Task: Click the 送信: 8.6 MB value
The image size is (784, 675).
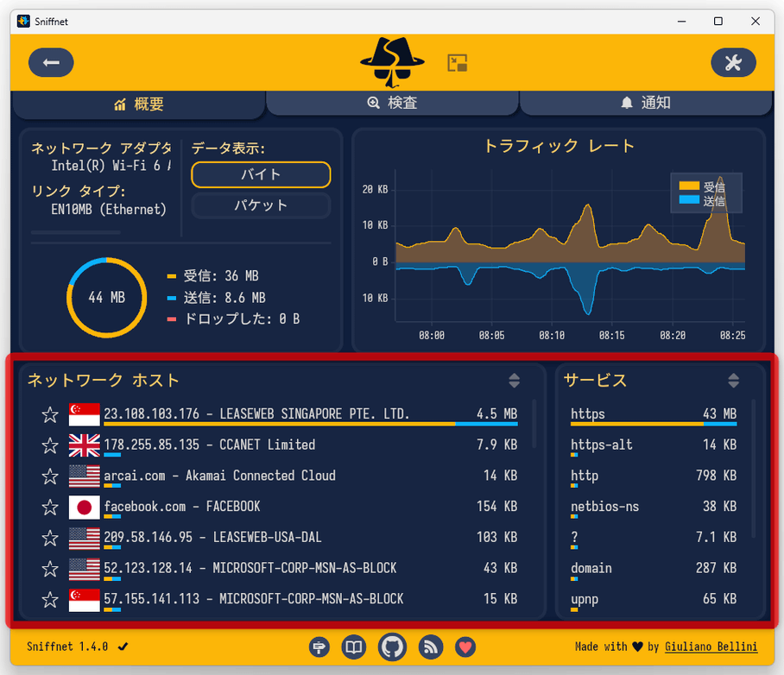Action: point(224,298)
